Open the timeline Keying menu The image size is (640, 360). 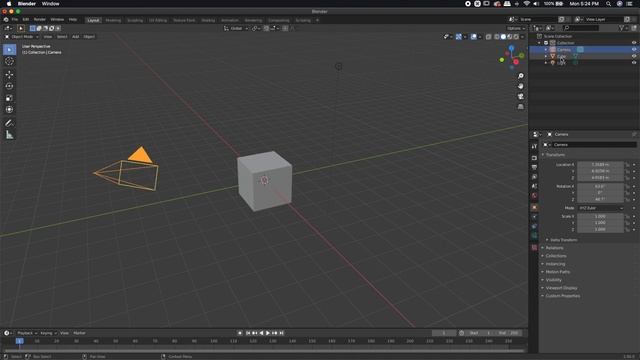coord(48,333)
